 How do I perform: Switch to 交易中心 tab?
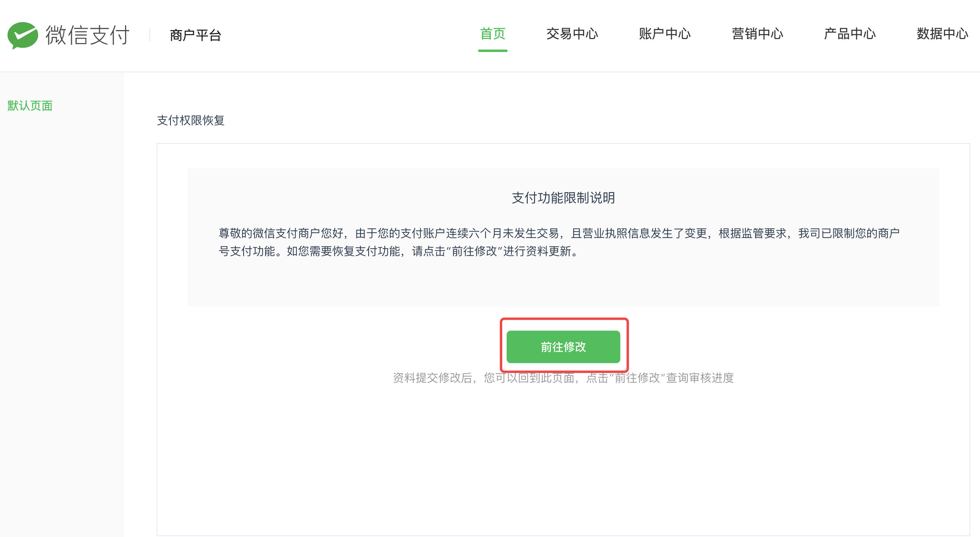572,34
